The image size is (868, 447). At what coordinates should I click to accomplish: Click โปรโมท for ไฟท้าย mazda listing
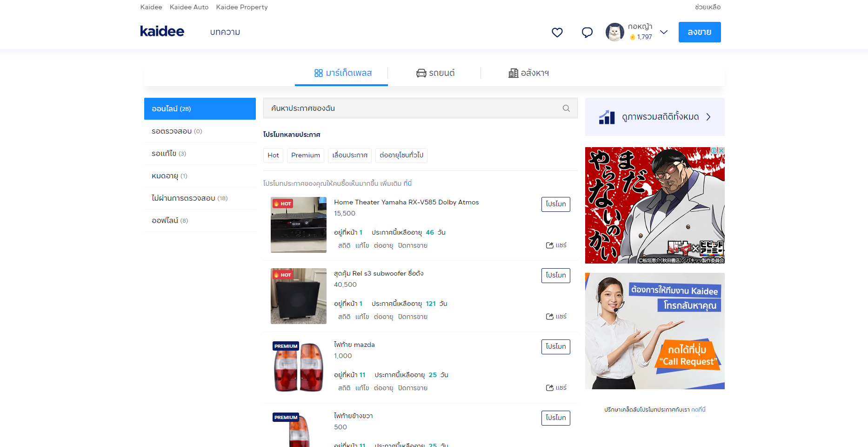[x=556, y=347]
